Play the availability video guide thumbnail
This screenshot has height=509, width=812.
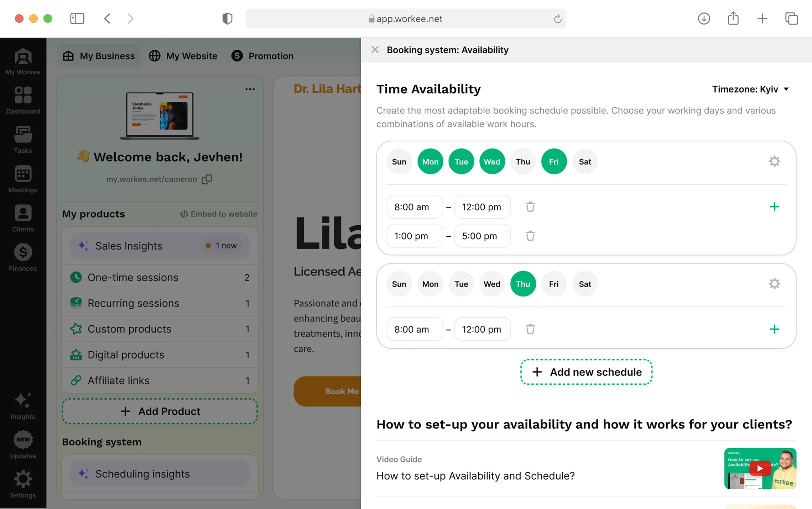pyautogui.click(x=760, y=468)
